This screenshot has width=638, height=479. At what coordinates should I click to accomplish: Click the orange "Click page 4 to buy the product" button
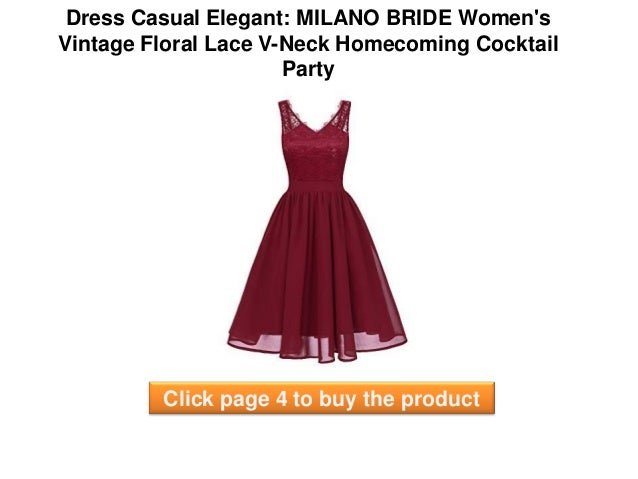coord(321,398)
